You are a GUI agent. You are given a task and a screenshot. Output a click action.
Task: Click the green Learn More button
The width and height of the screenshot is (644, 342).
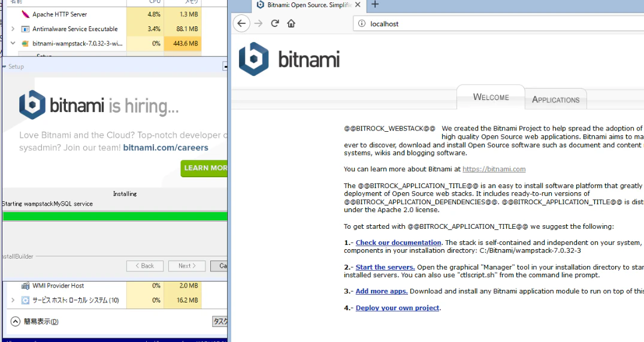204,168
